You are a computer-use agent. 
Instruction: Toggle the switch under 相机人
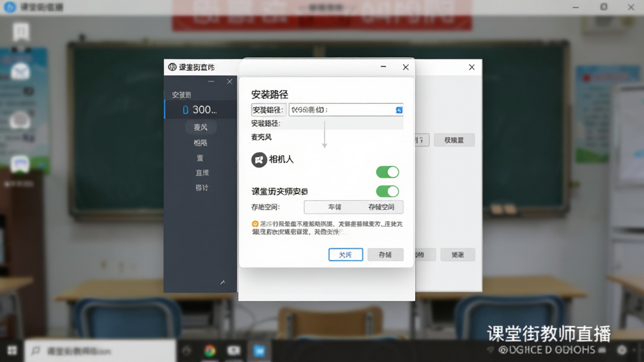[387, 172]
